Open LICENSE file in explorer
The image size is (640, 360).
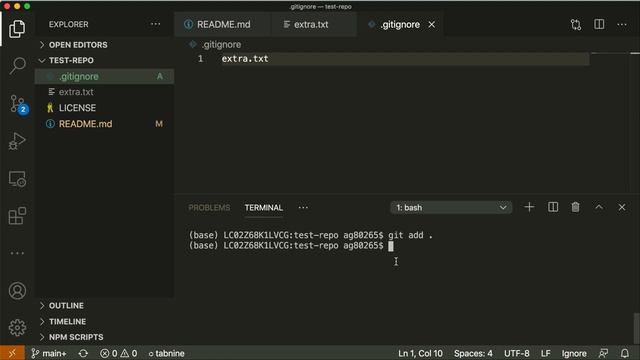[x=104, y=108]
